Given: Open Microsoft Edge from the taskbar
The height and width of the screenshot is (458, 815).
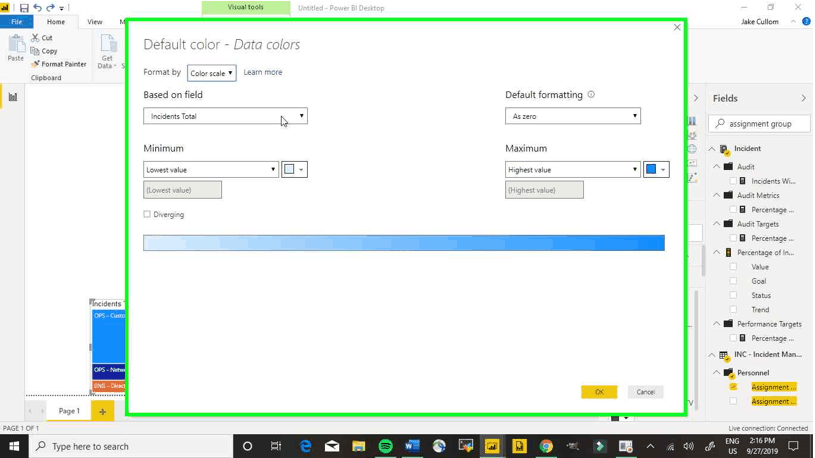Looking at the screenshot, I should [305, 446].
